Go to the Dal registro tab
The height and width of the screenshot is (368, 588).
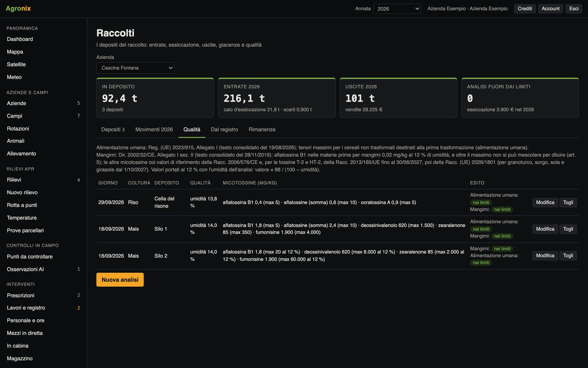coord(224,129)
